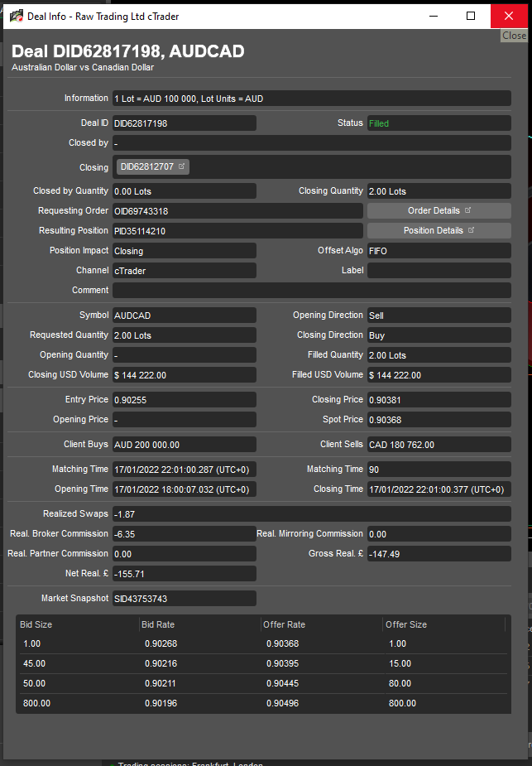Image resolution: width=532 pixels, height=766 pixels.
Task: Select Real. Broker Commission -6.35
Action: coord(184,534)
